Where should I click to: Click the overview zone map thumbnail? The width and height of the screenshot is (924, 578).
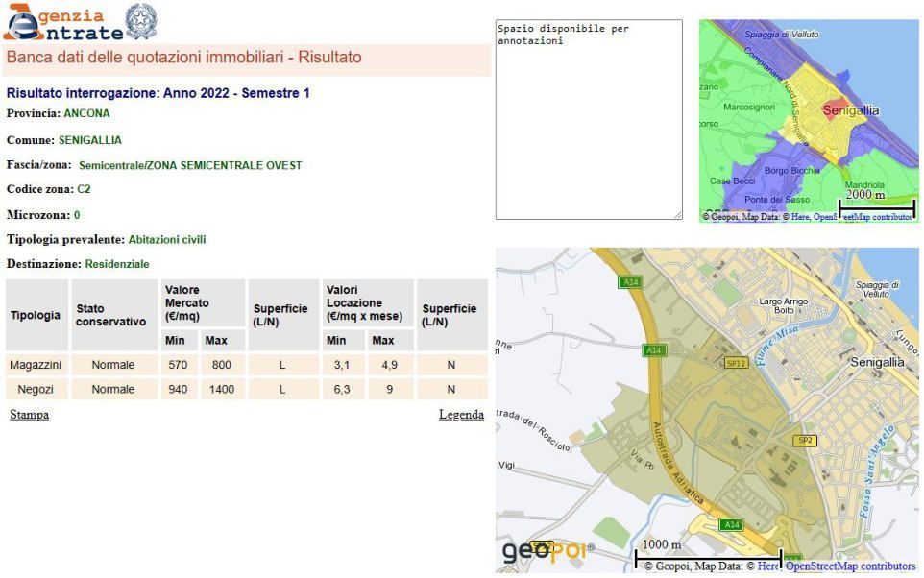point(809,121)
